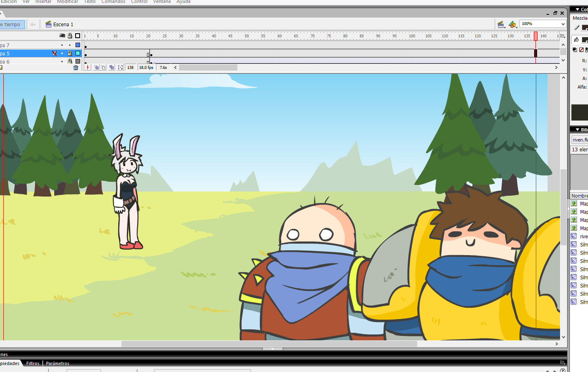Hide layer Capa 6 via visibility dot

[62, 62]
